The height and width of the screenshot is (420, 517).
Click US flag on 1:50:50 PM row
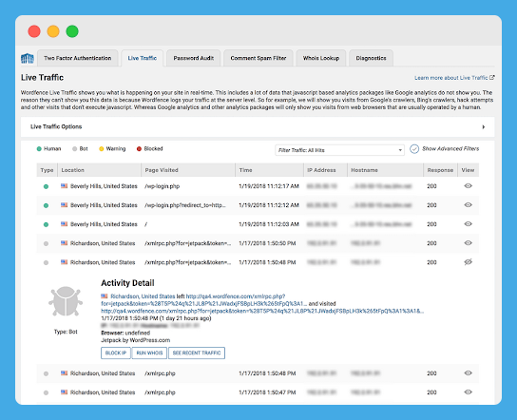pos(65,243)
